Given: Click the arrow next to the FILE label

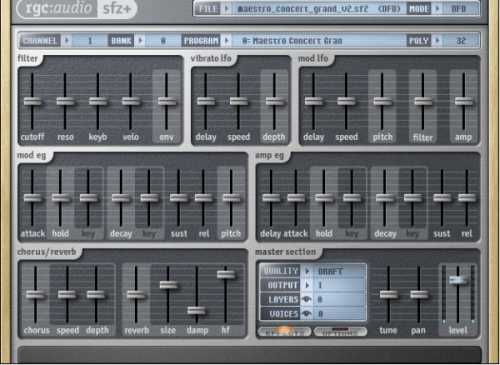Looking at the screenshot, I should tap(227, 9).
